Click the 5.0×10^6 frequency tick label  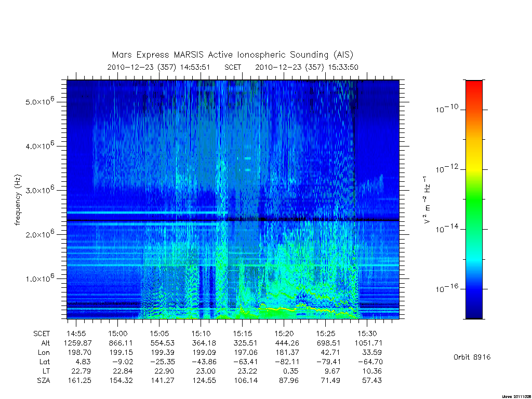(39, 101)
